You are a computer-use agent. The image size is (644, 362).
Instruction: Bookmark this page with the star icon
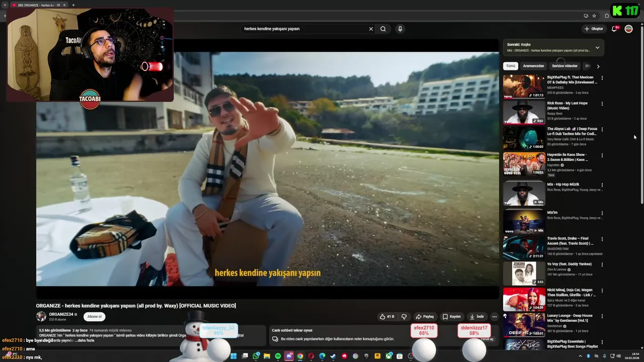point(594,16)
